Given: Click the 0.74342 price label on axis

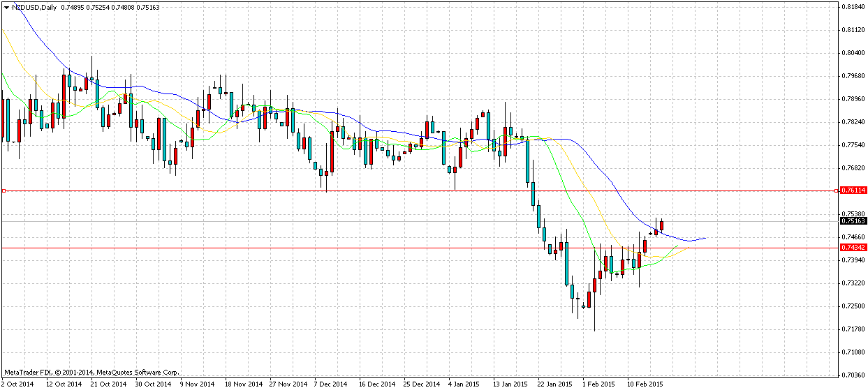Looking at the screenshot, I should coord(853,248).
